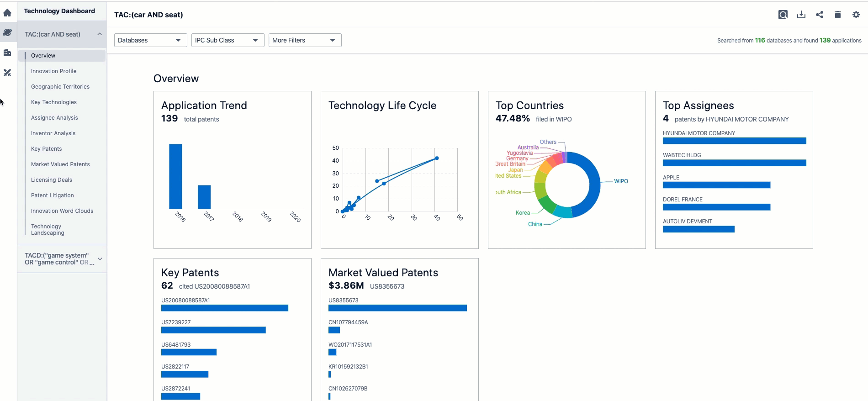868x401 pixels.
Task: Open the Databases dropdown filter
Action: [150, 40]
